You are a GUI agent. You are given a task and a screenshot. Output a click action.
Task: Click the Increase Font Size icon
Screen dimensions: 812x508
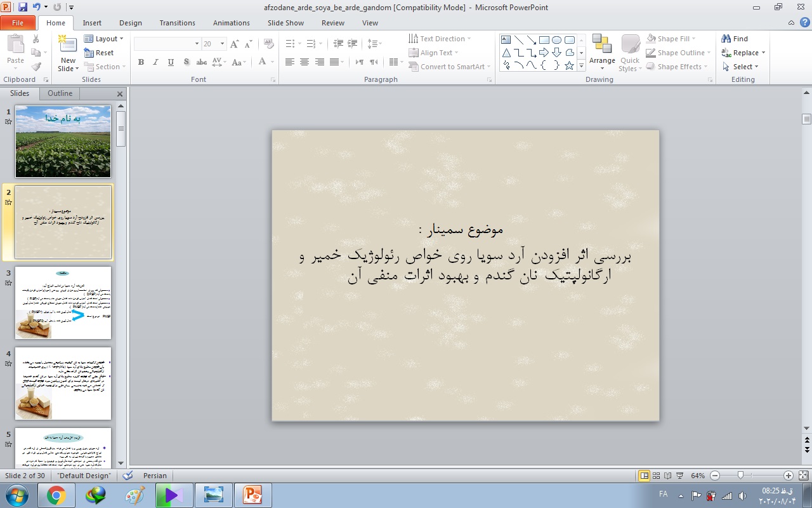pyautogui.click(x=235, y=44)
